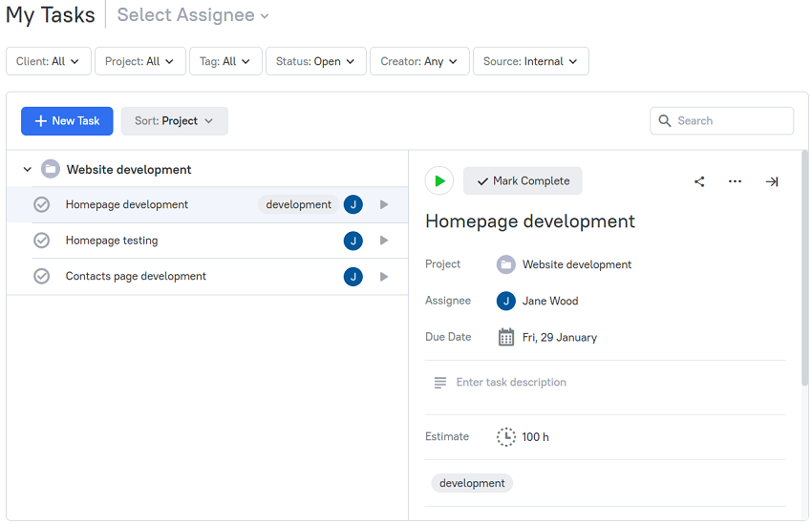Click the Website development group title

[129, 170]
